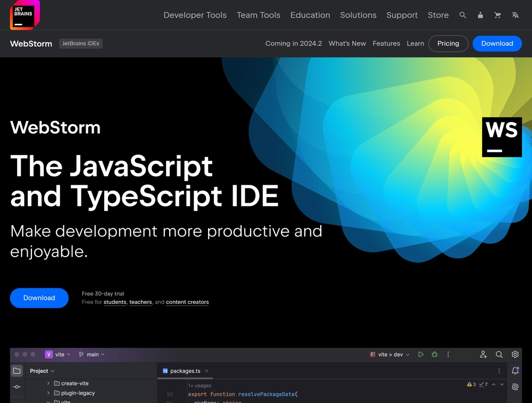Start a Code With Me session
532x403 pixels.
[483, 354]
